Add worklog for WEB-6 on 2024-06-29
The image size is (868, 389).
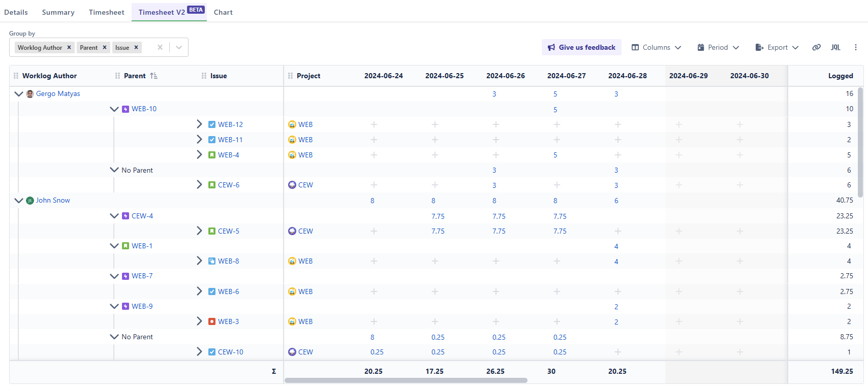[678, 291]
